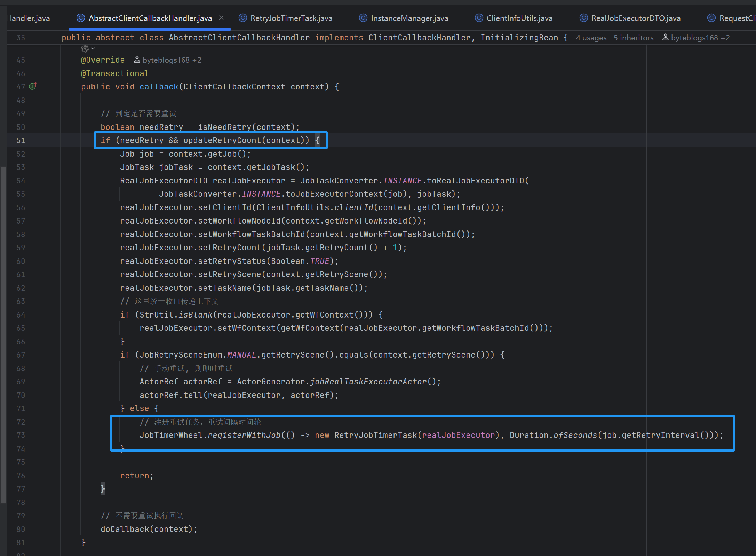Click the closing brace on line 77

coord(103,489)
